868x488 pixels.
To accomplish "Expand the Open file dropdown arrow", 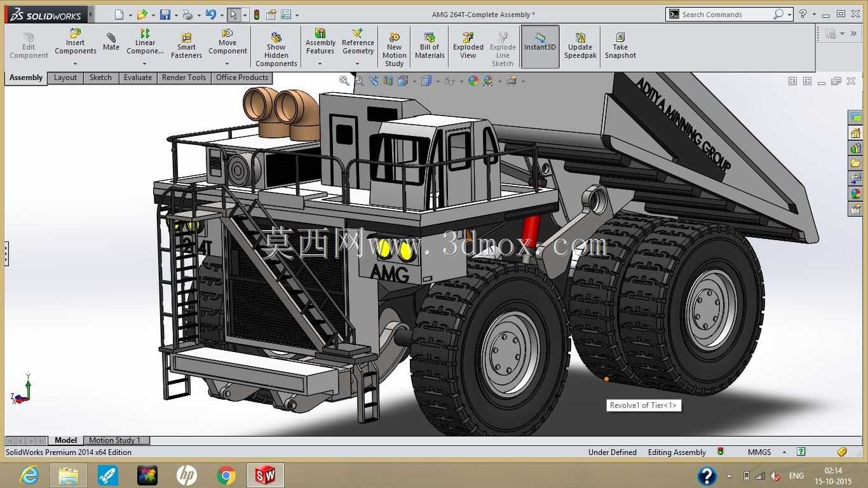I will click(x=153, y=15).
